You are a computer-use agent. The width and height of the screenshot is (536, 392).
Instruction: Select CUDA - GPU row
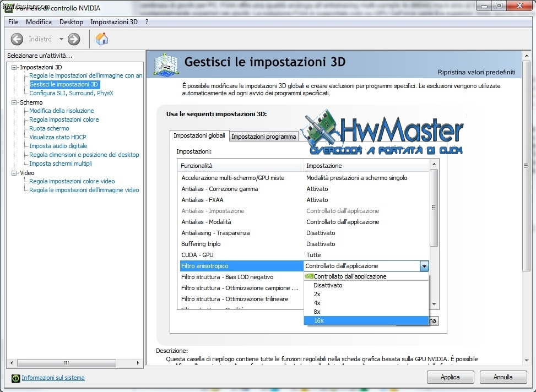coord(304,255)
